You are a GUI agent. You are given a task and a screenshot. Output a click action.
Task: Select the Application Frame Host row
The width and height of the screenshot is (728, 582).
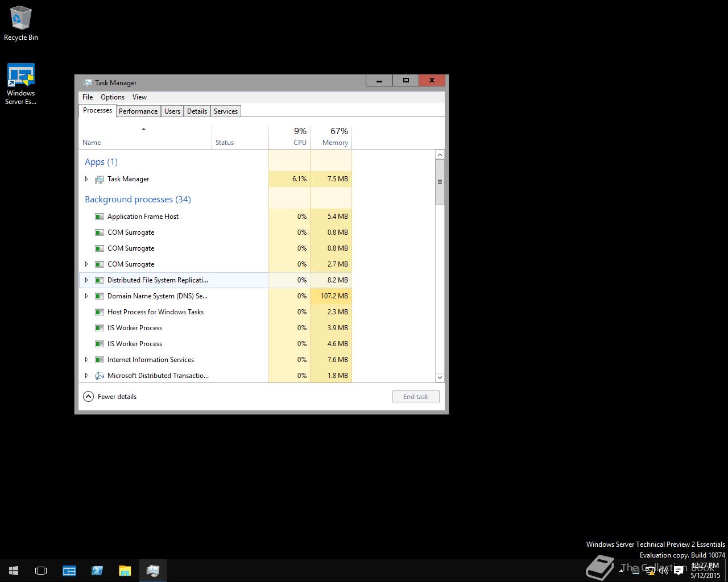tap(215, 217)
